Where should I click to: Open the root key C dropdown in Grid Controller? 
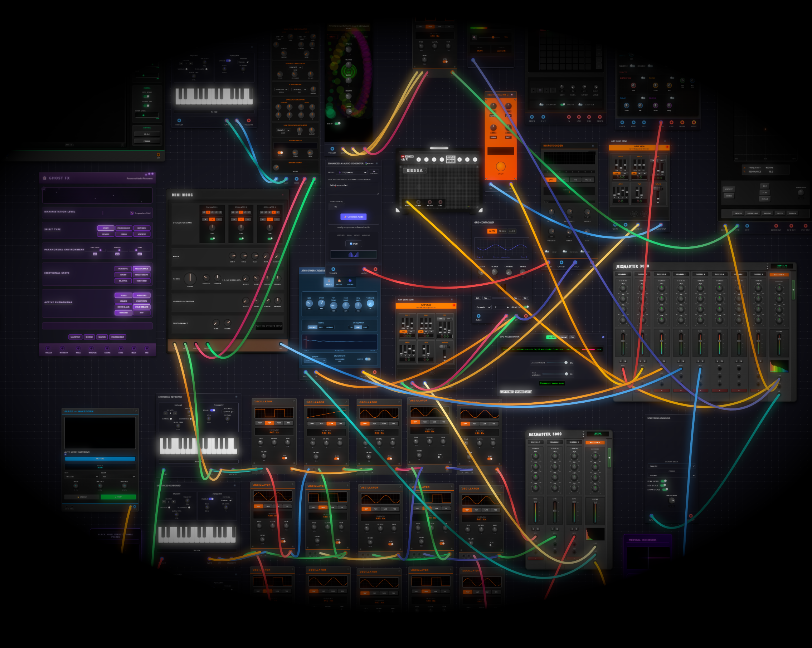coord(502,307)
